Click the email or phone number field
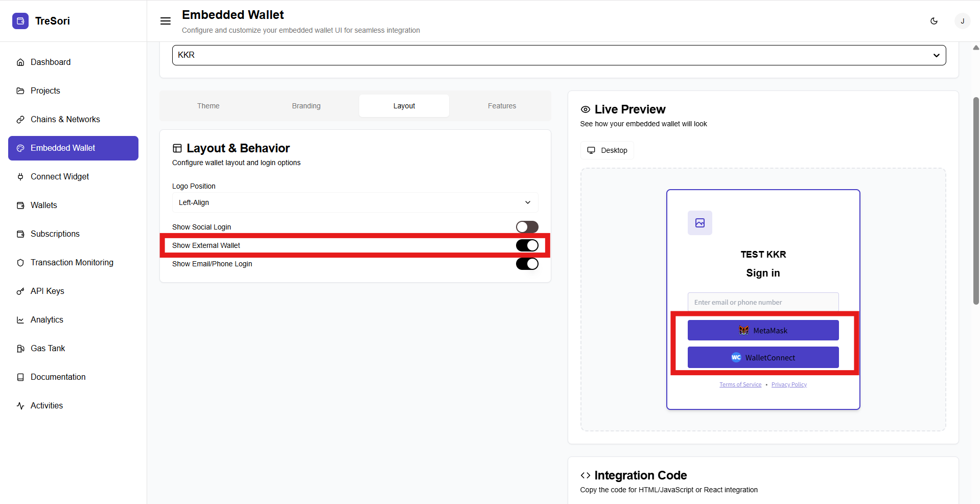 (763, 302)
